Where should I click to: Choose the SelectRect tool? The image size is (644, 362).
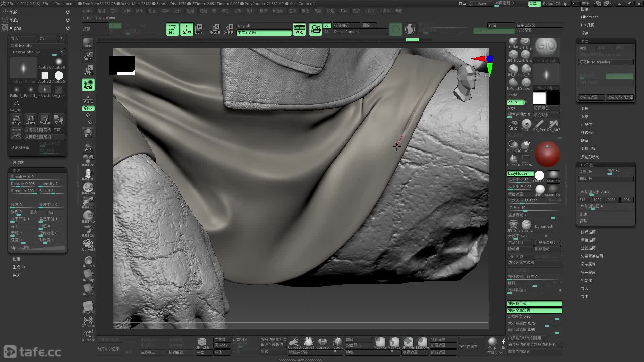pyautogui.click(x=526, y=160)
